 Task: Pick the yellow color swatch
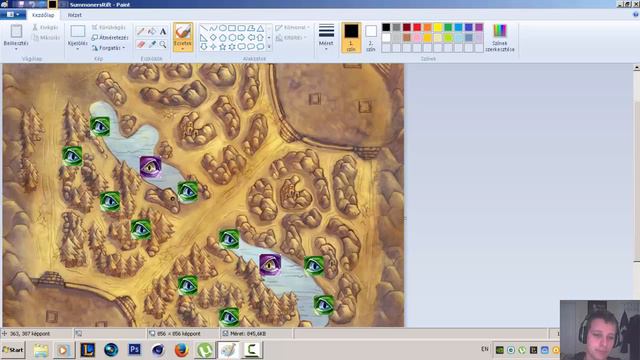pyautogui.click(x=438, y=27)
